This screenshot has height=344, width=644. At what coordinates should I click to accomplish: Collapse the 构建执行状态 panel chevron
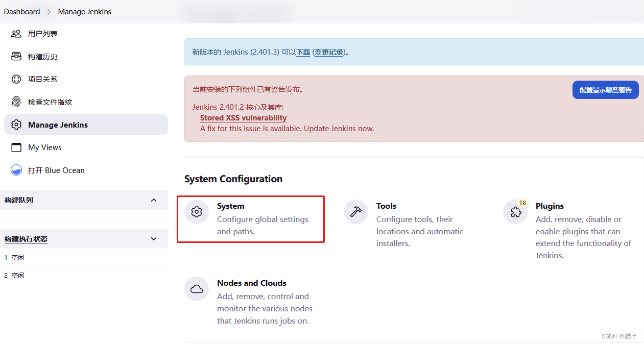(153, 238)
